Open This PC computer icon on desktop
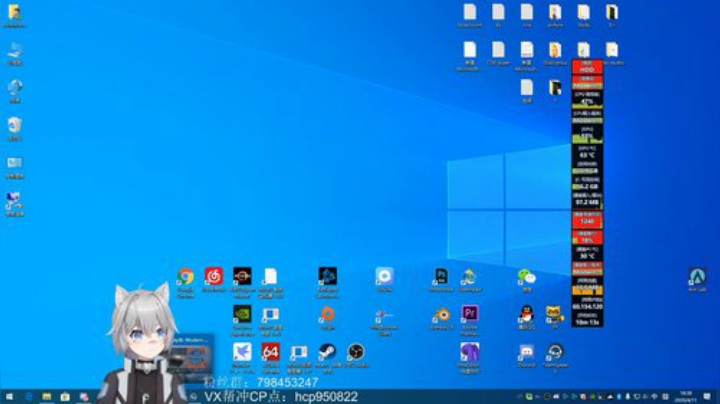The height and width of the screenshot is (404, 720). point(15,50)
